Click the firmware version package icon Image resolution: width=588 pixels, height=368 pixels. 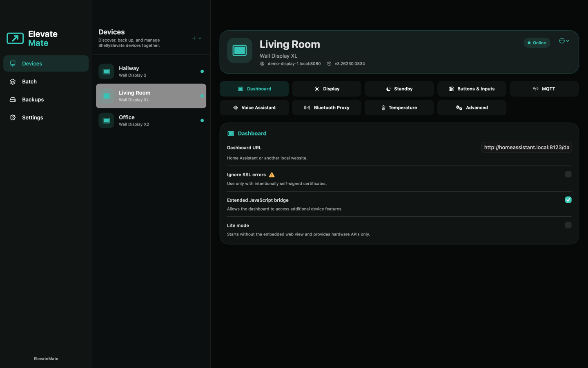(x=329, y=64)
